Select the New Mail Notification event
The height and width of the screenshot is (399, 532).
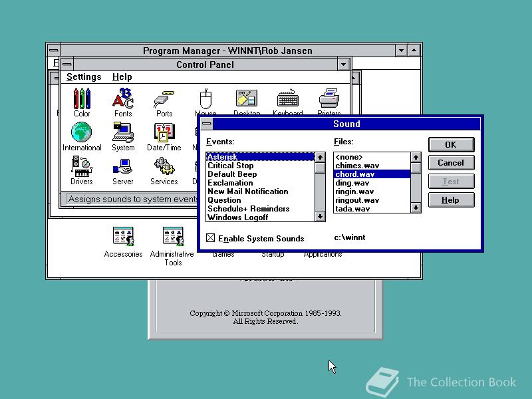point(260,192)
